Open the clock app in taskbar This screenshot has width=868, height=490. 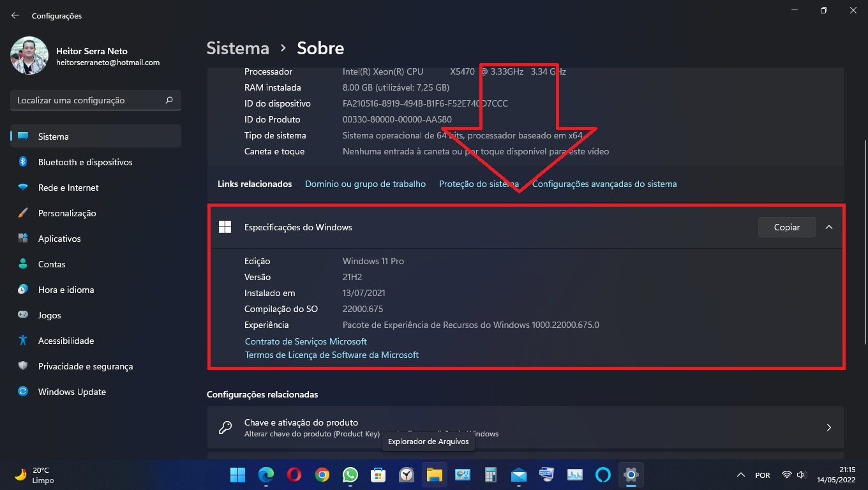(407, 475)
